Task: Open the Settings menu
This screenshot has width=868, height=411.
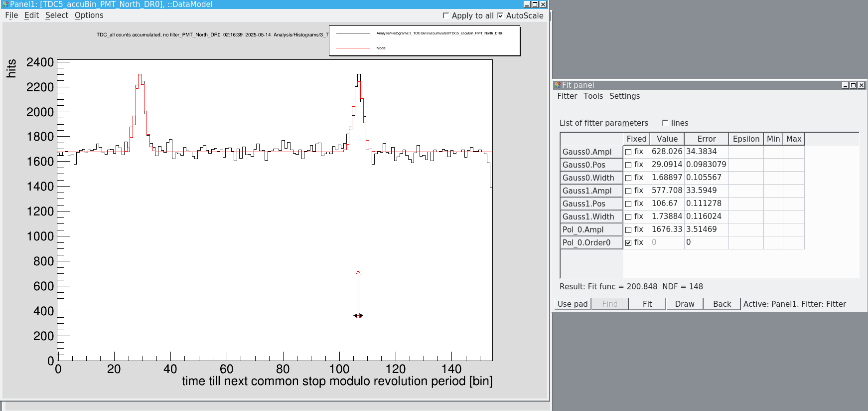Action: [x=624, y=96]
